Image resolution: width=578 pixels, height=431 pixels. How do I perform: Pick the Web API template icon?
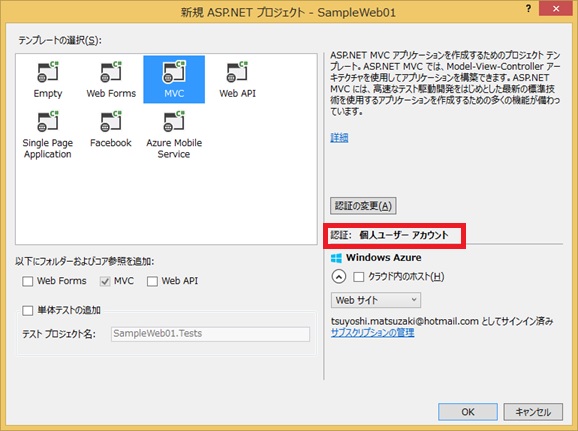coord(237,72)
